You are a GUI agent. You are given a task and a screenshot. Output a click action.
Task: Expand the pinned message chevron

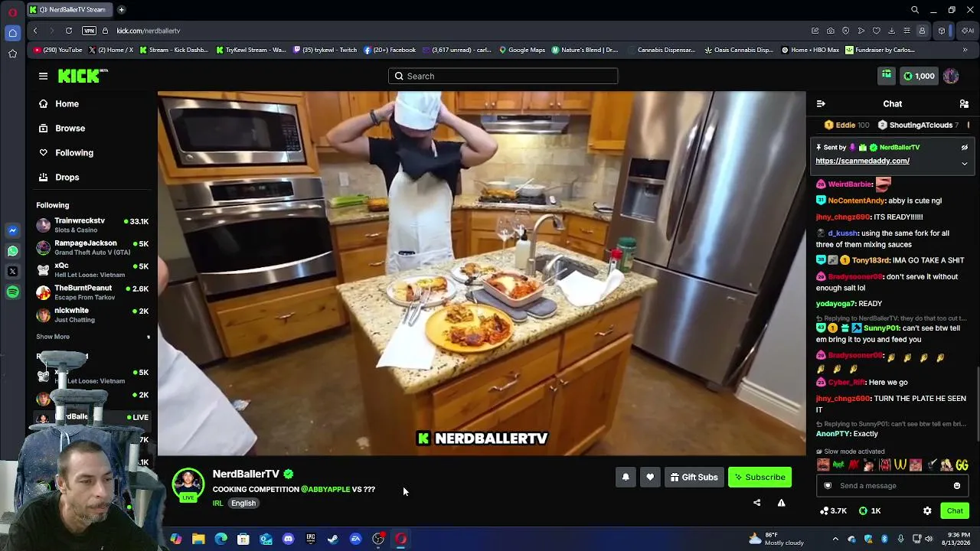point(965,163)
